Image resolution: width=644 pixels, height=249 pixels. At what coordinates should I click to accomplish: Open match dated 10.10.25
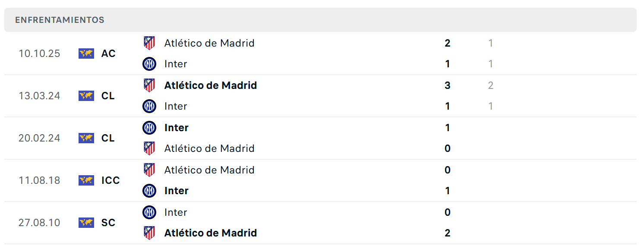tap(320, 54)
